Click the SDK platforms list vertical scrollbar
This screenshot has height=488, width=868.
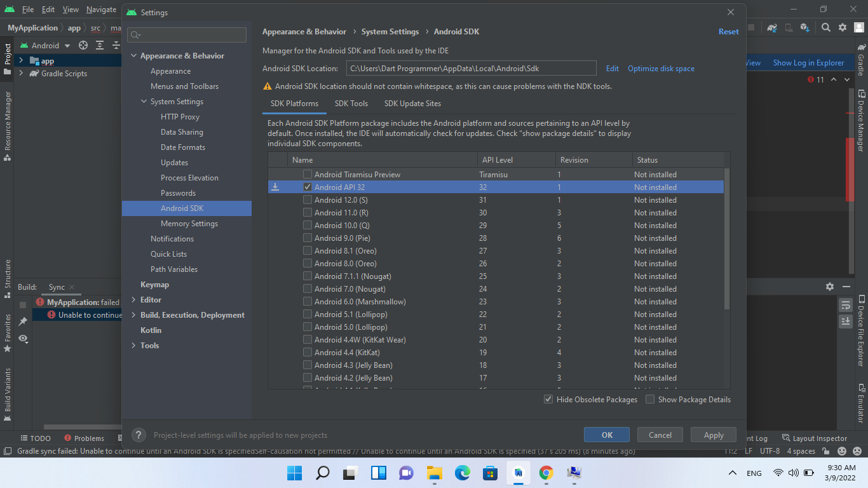click(727, 239)
